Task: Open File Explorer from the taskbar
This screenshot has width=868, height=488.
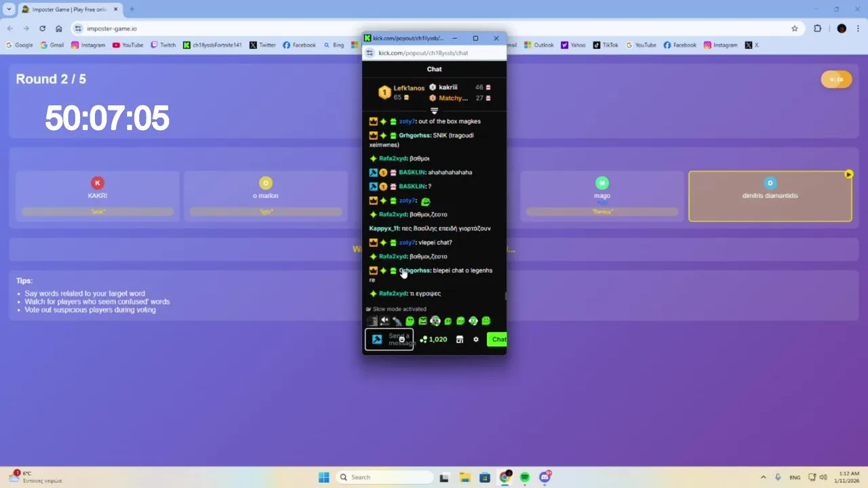Action: 465,477
